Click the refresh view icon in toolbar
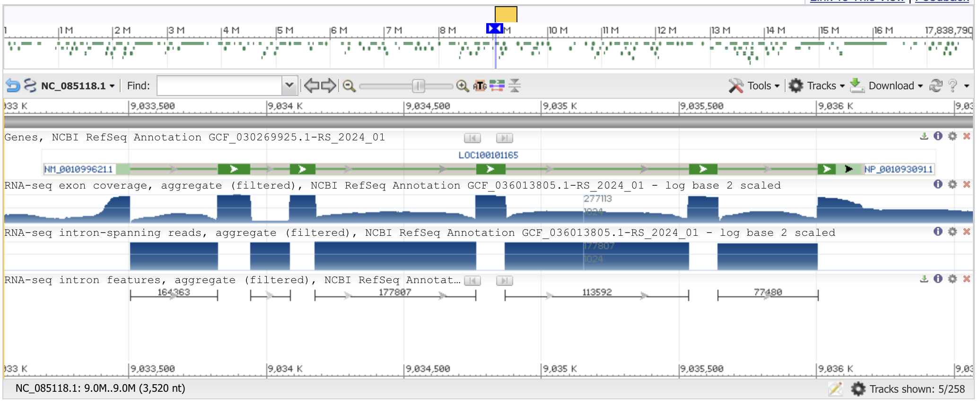 pyautogui.click(x=936, y=86)
